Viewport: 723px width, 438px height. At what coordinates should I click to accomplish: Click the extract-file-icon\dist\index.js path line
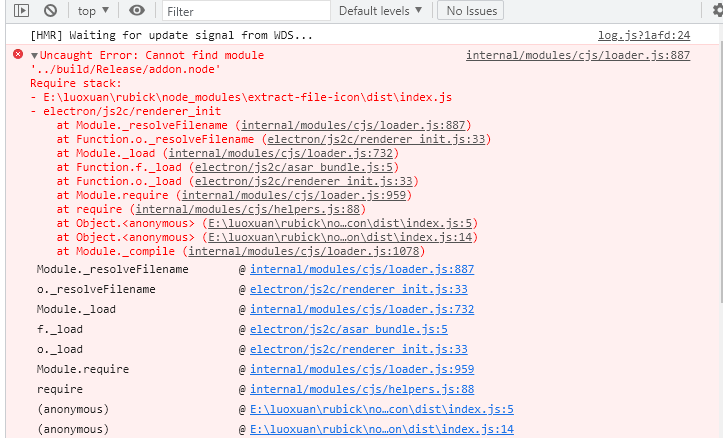tap(241, 97)
